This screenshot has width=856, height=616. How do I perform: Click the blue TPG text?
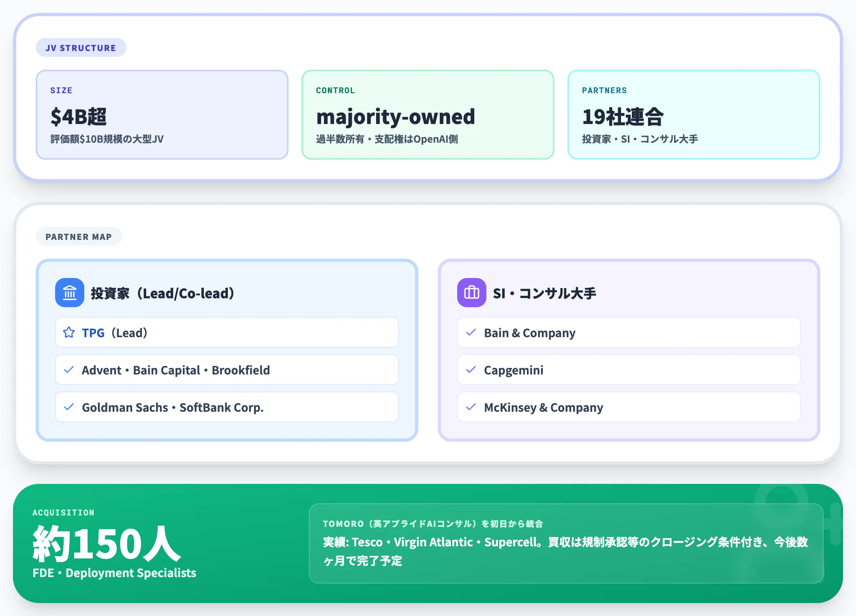coord(93,333)
